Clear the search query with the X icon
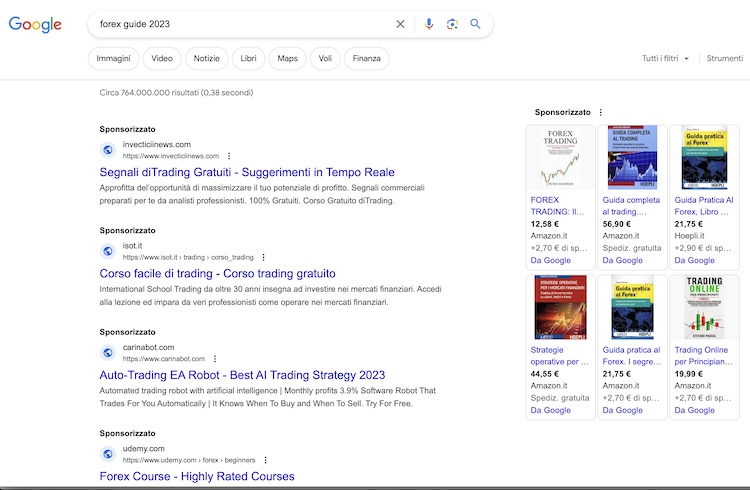Viewport: 750px width, 490px height. coord(400,24)
